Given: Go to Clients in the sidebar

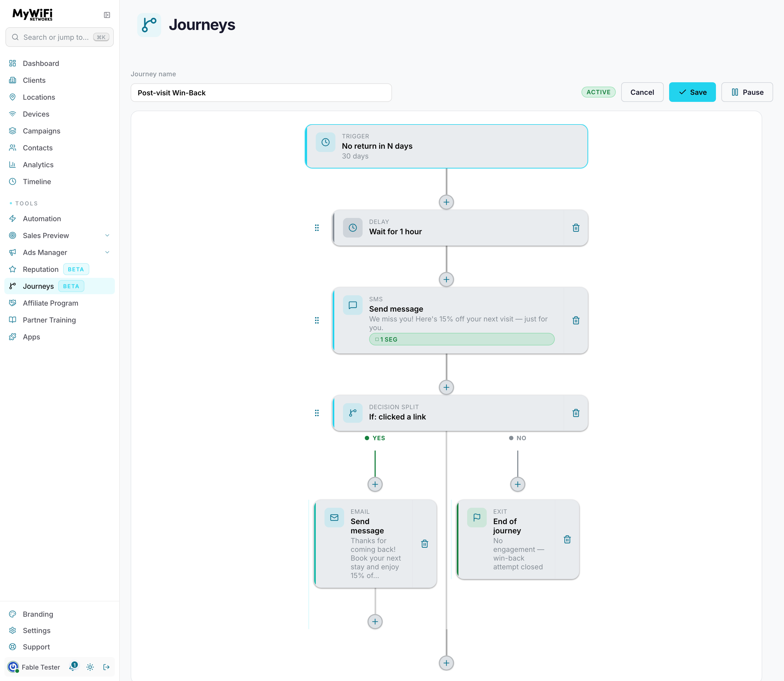Looking at the screenshot, I should click(x=60, y=80).
